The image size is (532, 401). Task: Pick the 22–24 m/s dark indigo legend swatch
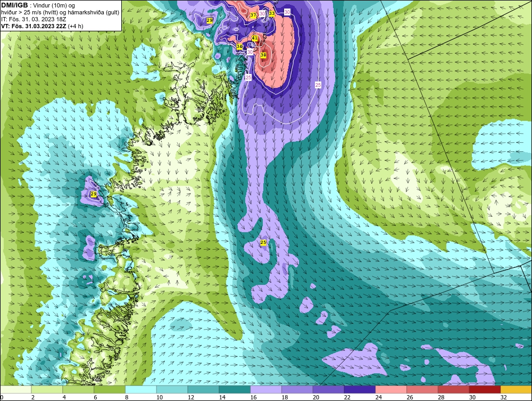360,389
